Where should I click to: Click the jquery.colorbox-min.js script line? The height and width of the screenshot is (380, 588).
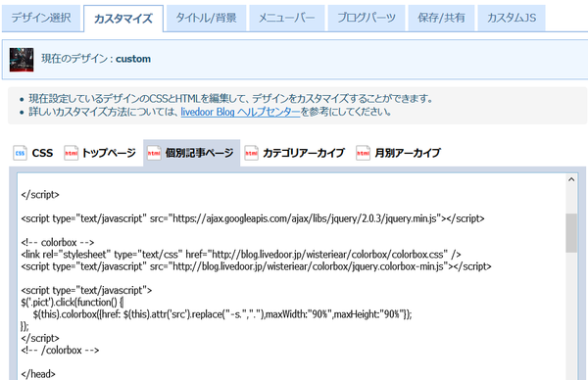[x=256, y=266]
